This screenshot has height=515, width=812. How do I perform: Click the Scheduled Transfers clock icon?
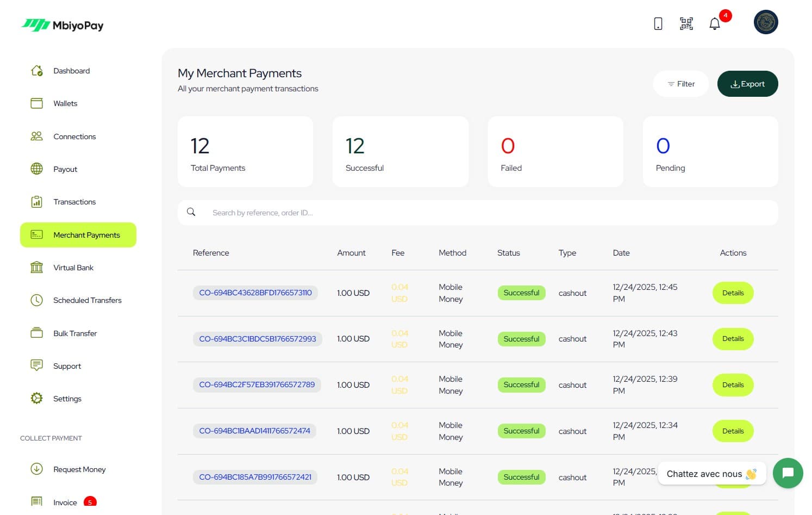36,300
